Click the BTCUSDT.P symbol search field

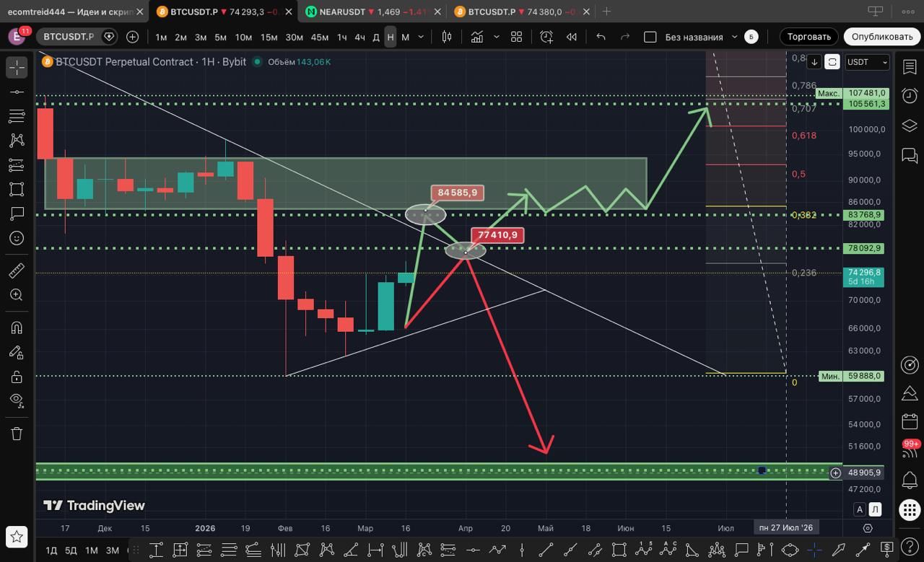click(69, 37)
